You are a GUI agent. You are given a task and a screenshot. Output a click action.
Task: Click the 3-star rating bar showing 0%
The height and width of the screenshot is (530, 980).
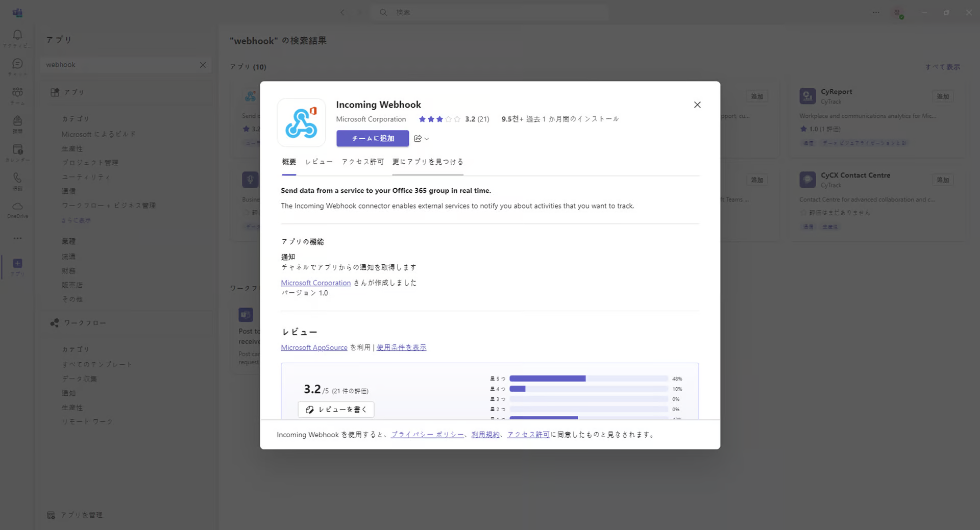(x=589, y=399)
